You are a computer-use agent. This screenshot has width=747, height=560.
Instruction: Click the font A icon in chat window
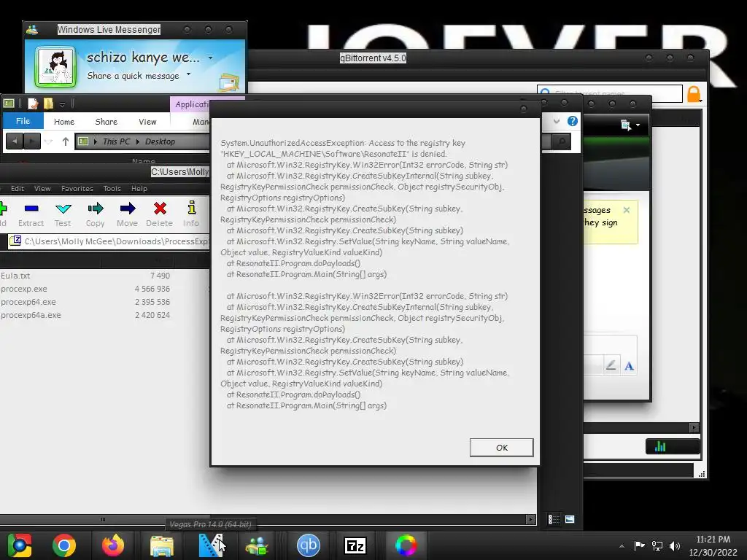point(629,366)
